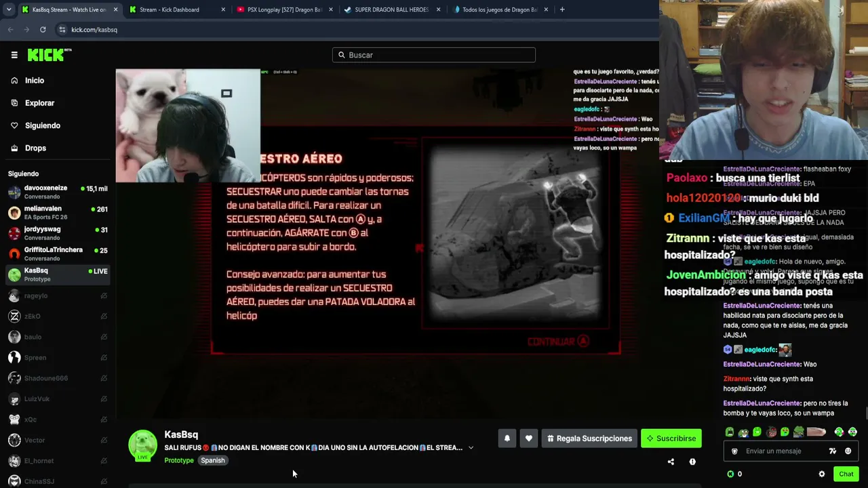Insert the green heart-eyes emote
The image size is (868, 488).
[785, 432]
